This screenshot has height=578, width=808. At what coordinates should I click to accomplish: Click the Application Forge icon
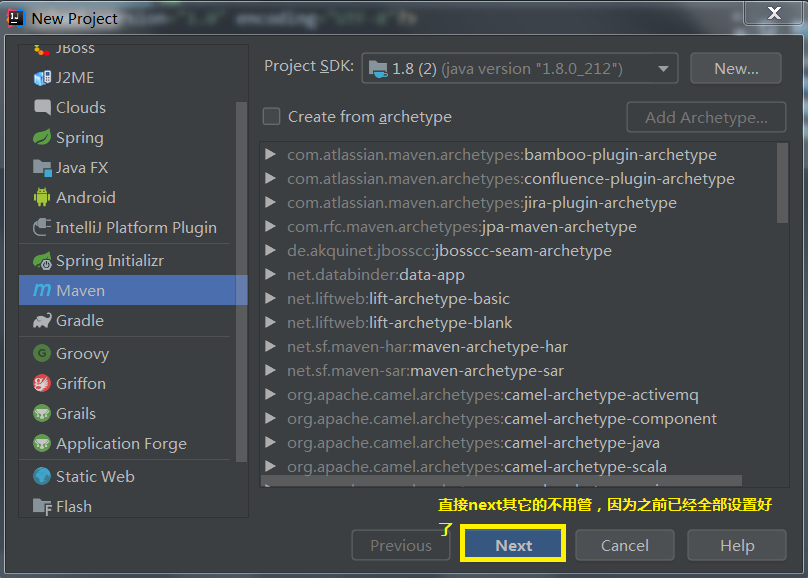click(42, 443)
